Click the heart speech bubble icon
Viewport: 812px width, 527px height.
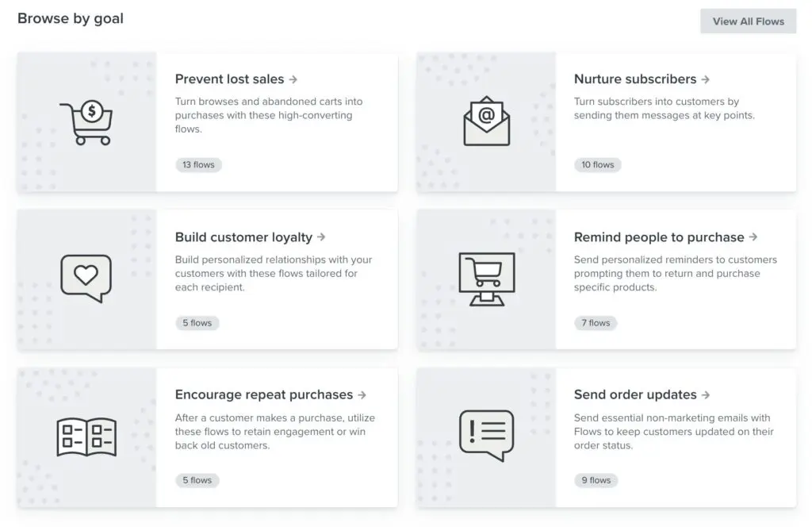point(86,278)
